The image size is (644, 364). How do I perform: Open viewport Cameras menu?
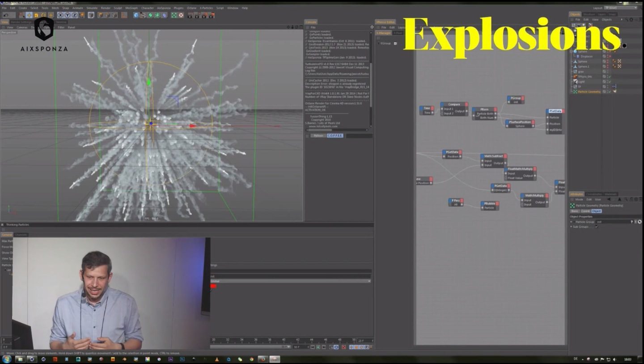[x=22, y=27]
